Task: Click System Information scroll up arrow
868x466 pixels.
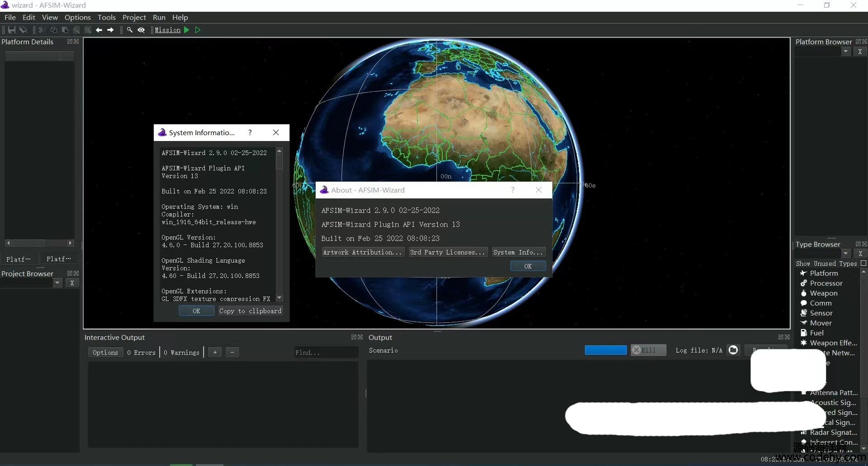Action: (279, 151)
